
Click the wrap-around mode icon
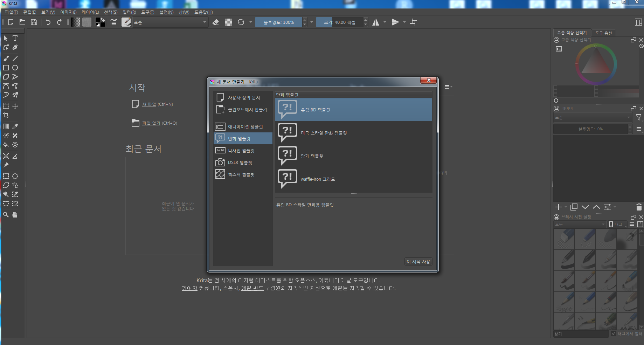(x=414, y=22)
